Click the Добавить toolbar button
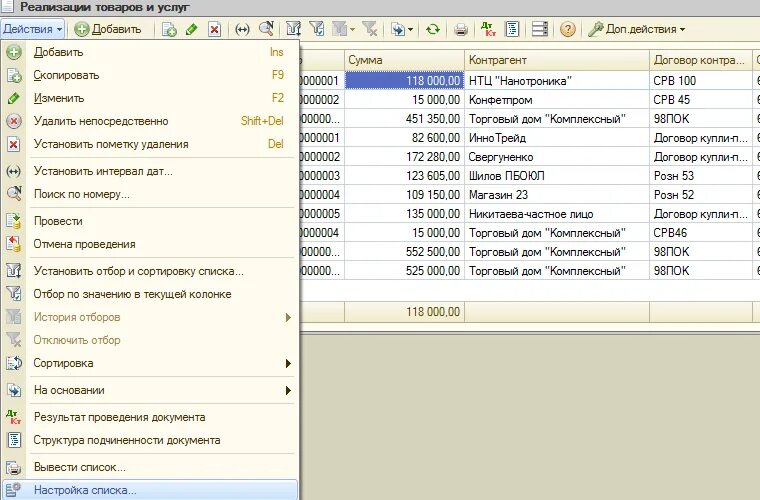The height and width of the screenshot is (500, 760). (108, 29)
